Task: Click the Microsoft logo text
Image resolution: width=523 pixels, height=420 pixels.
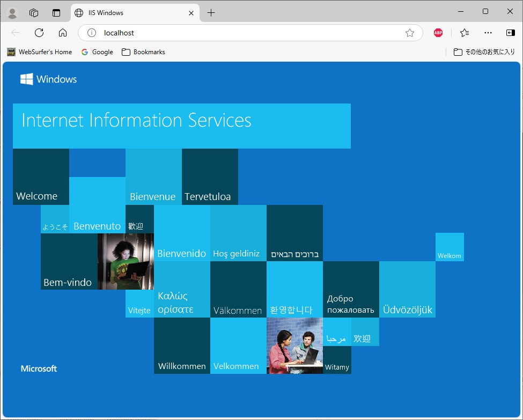Action: click(39, 369)
